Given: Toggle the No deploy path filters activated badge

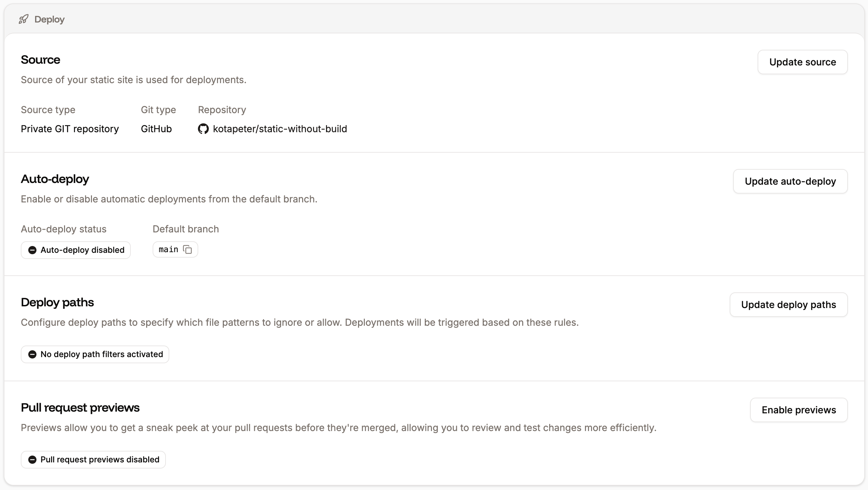Looking at the screenshot, I should click(95, 354).
